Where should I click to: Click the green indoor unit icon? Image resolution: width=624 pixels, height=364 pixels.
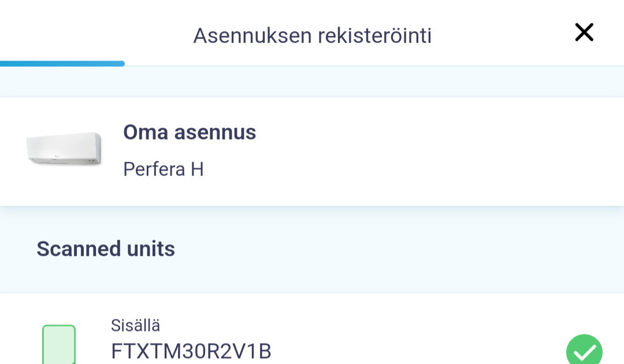click(x=59, y=345)
